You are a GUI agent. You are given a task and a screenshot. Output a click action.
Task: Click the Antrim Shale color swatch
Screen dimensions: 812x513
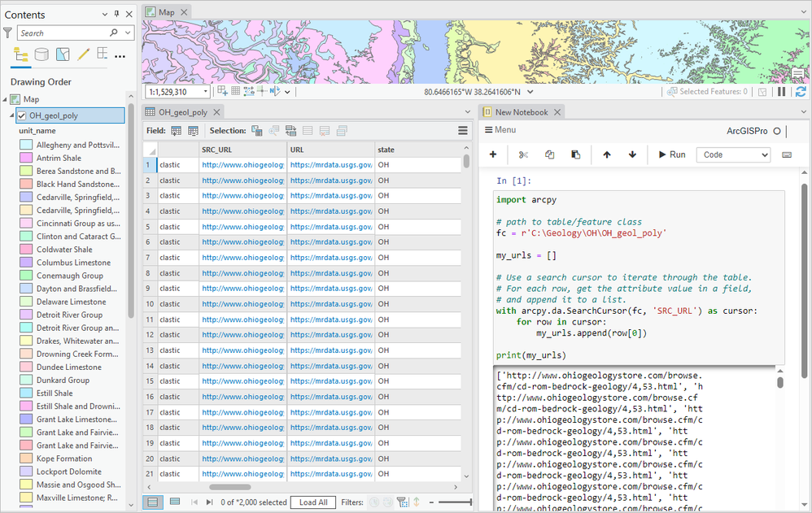tap(26, 159)
